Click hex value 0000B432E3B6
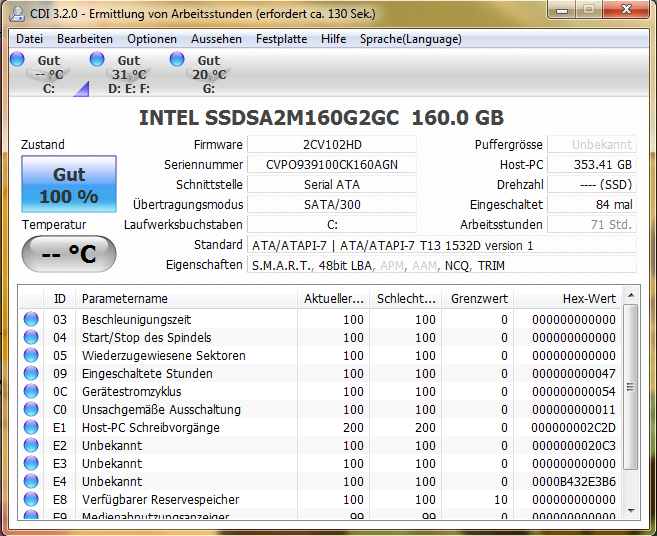Viewport: 657px width, 536px height. pyautogui.click(x=574, y=482)
